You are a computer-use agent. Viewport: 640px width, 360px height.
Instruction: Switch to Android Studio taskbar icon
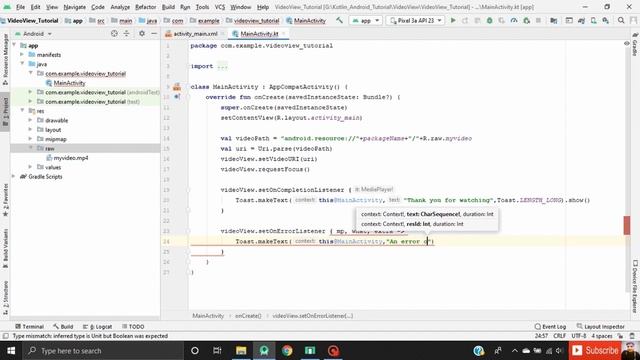[x=264, y=351]
